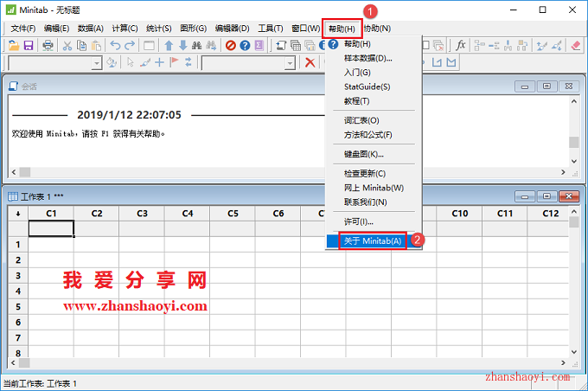Open the empty combo box left of the red X

click(248, 63)
